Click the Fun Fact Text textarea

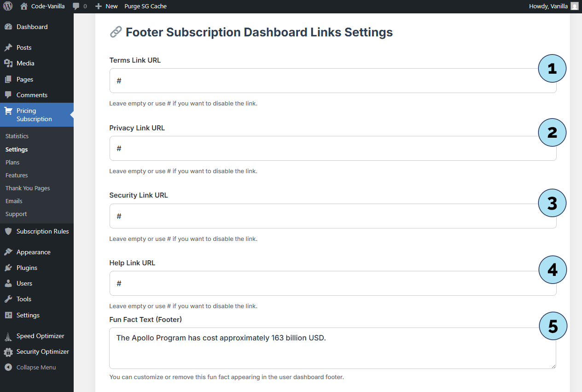(x=322, y=348)
